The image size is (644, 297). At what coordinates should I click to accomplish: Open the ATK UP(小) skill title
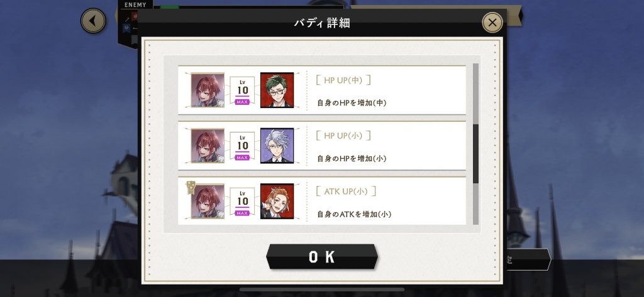click(346, 191)
